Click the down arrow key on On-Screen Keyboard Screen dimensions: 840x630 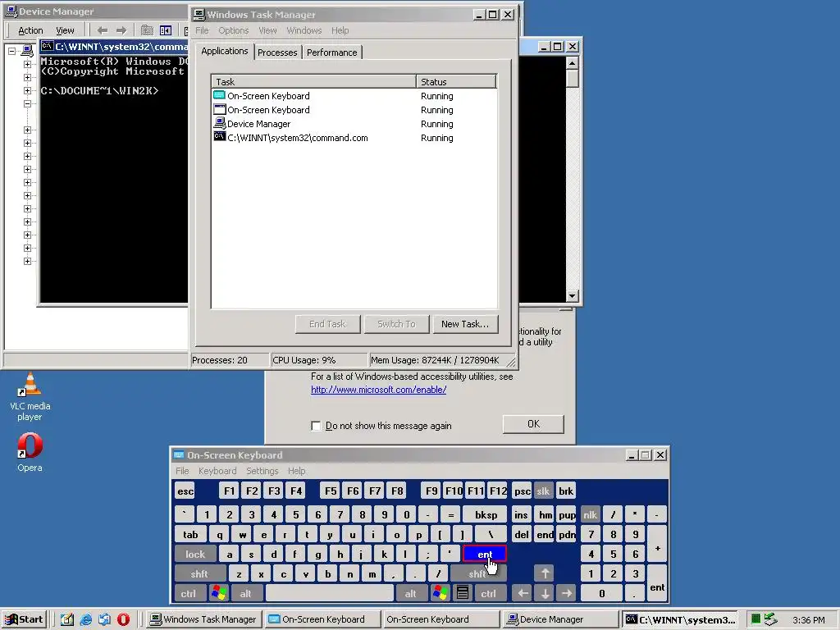[x=545, y=593]
